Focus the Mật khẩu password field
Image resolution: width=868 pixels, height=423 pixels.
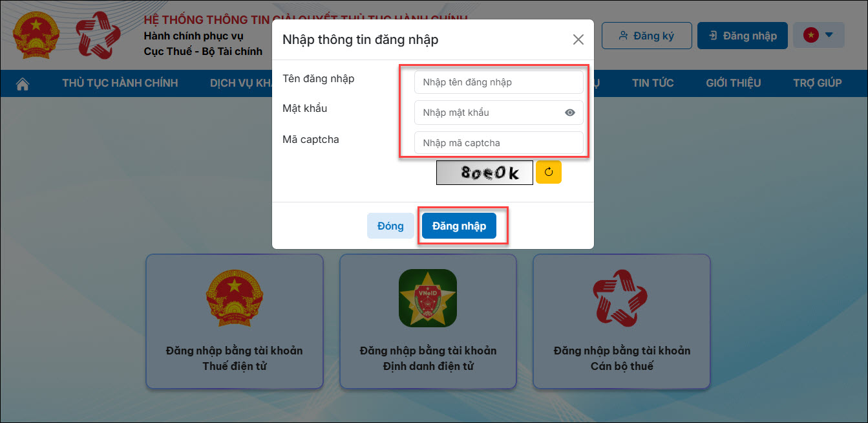[x=499, y=113]
